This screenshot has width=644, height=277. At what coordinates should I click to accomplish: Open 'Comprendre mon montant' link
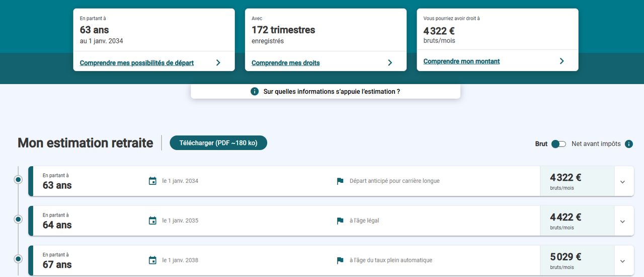coord(462,61)
